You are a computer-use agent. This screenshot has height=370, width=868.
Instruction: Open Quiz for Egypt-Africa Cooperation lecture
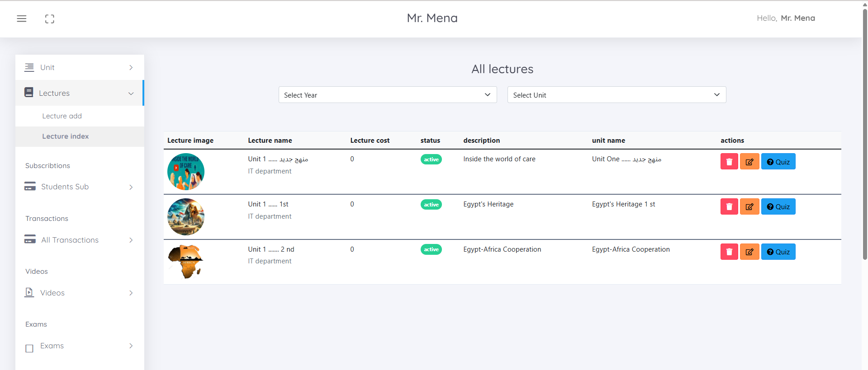[778, 252]
